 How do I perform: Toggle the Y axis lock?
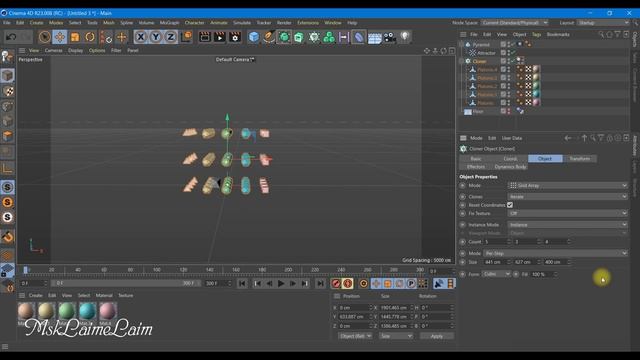coord(156,37)
